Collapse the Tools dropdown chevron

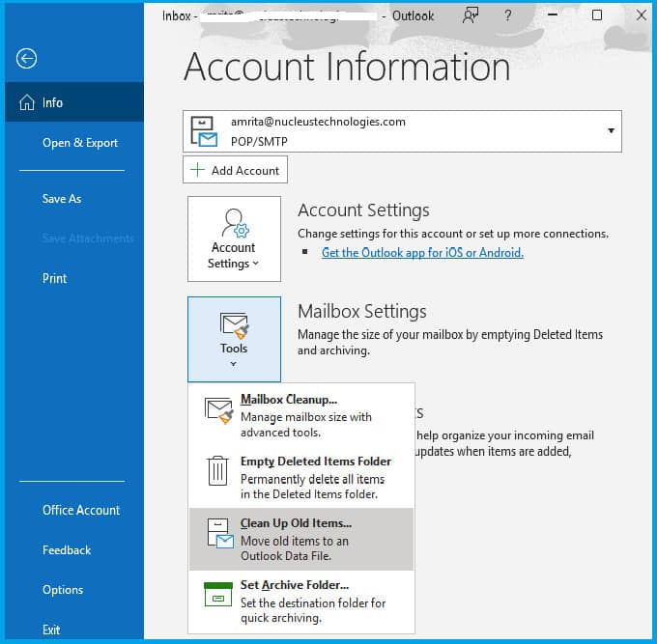(x=234, y=364)
